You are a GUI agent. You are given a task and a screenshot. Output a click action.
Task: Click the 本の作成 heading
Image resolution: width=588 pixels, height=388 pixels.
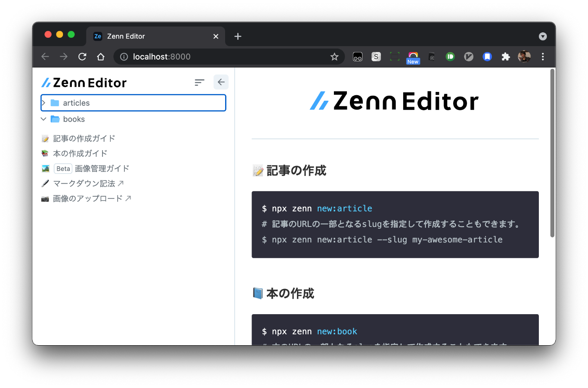coord(283,294)
